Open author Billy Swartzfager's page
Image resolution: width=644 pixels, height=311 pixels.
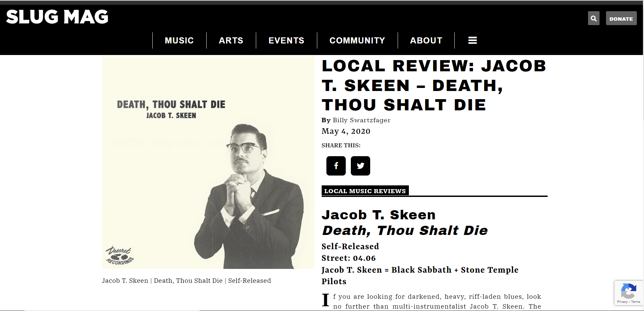pos(362,120)
